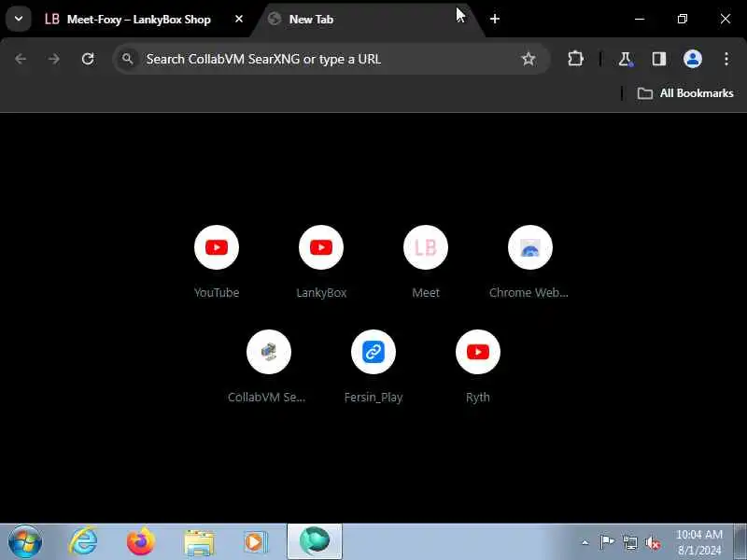Open the Chrome Web Store shortcut
The image size is (747, 560).
(x=529, y=261)
